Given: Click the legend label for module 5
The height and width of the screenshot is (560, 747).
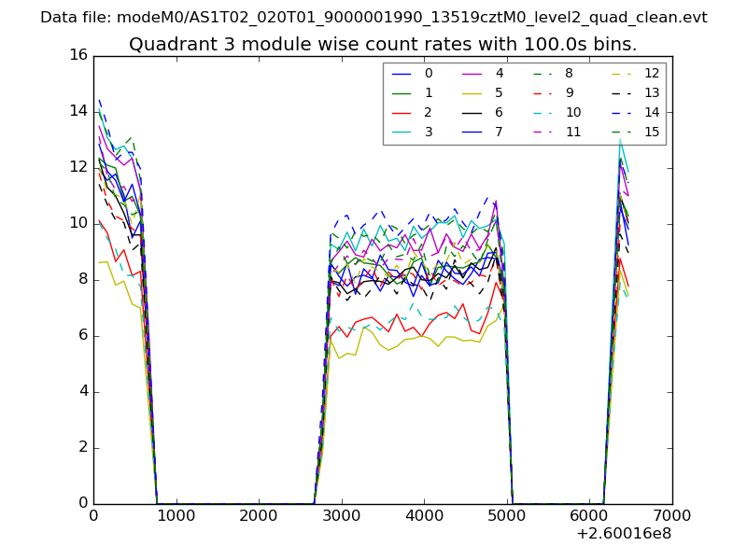Looking at the screenshot, I should click(x=500, y=93).
